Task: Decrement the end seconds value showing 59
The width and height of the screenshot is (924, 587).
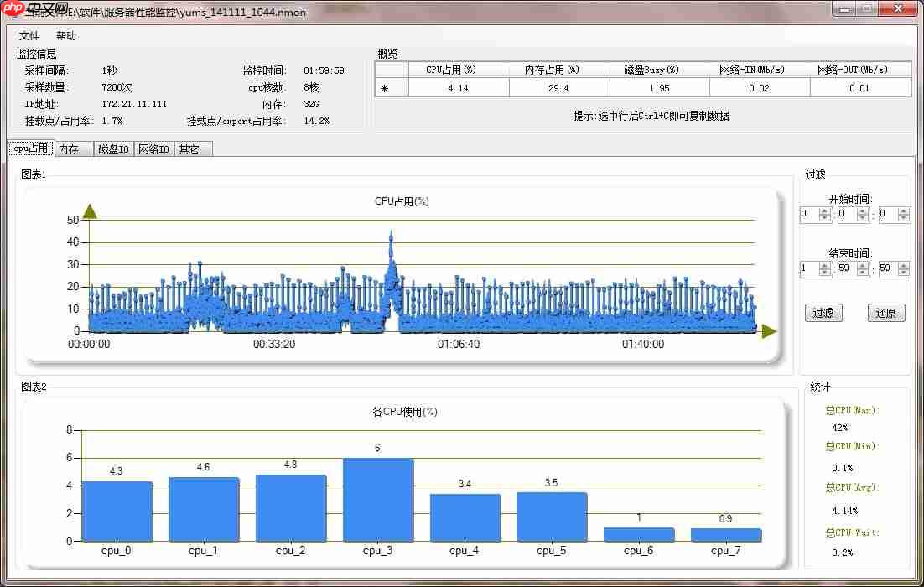Action: click(903, 273)
